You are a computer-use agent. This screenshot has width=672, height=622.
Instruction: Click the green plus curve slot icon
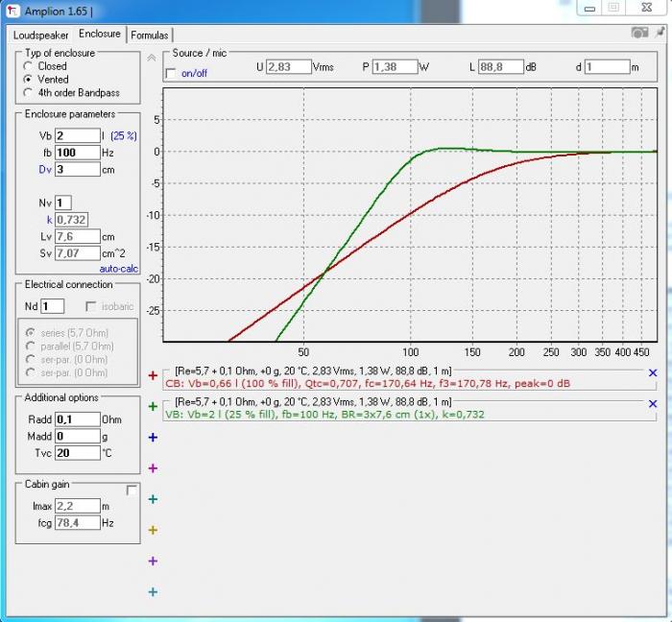click(x=153, y=407)
